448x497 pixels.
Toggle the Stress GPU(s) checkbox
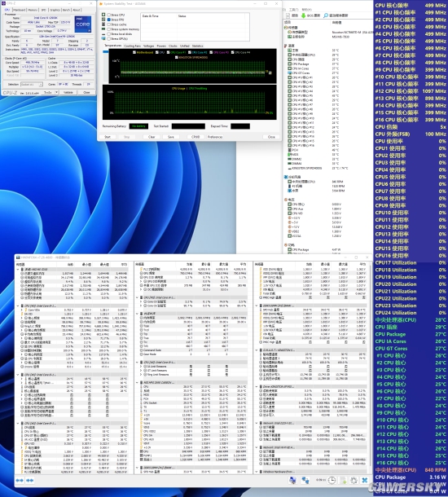pyautogui.click(x=108, y=38)
